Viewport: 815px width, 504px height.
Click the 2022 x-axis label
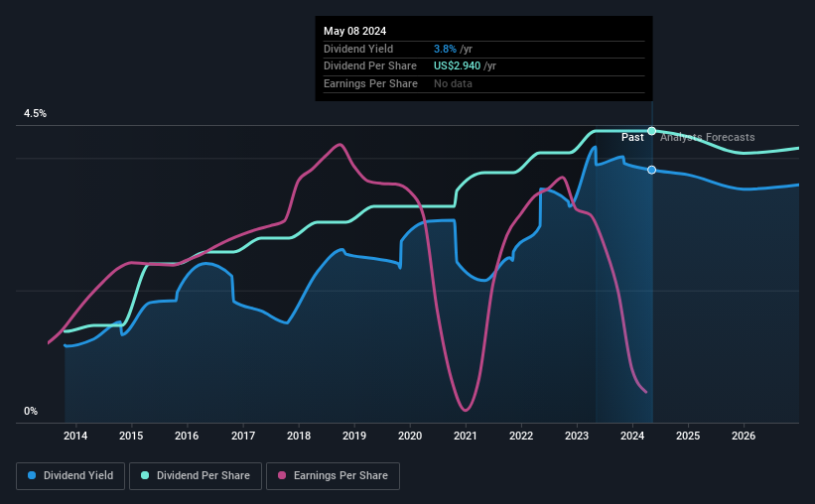(521, 436)
